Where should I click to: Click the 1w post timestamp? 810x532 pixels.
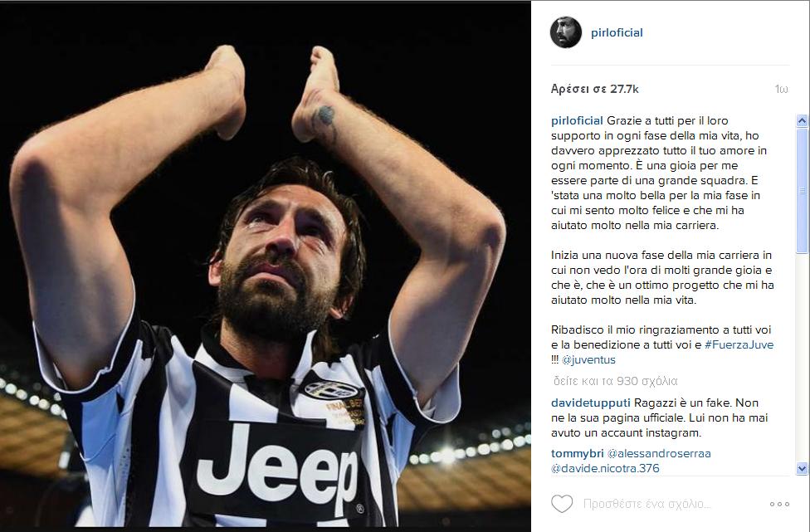pos(781,89)
